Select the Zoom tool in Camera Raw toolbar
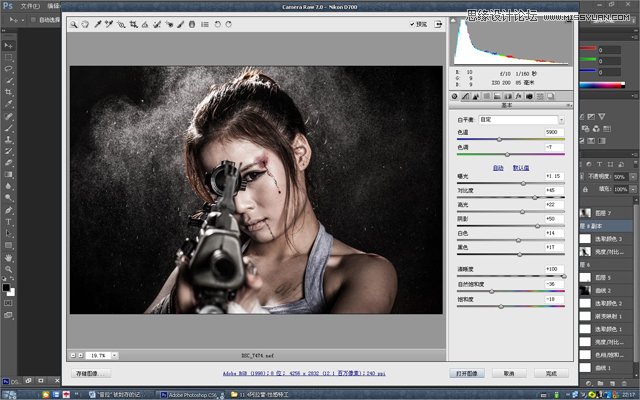The height and width of the screenshot is (400, 640). (x=74, y=24)
